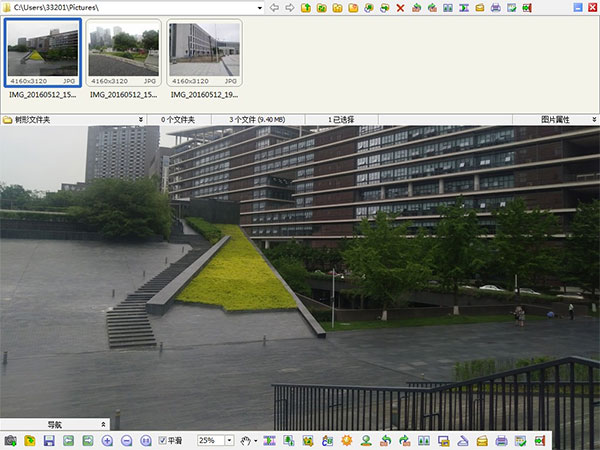Click the forward arrow in top toolbar
Viewport: 600px width, 450px height.
click(x=290, y=7)
